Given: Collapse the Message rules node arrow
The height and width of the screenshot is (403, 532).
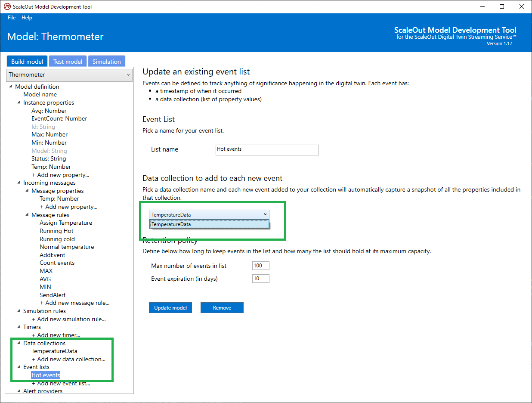Looking at the screenshot, I should click(x=27, y=215).
